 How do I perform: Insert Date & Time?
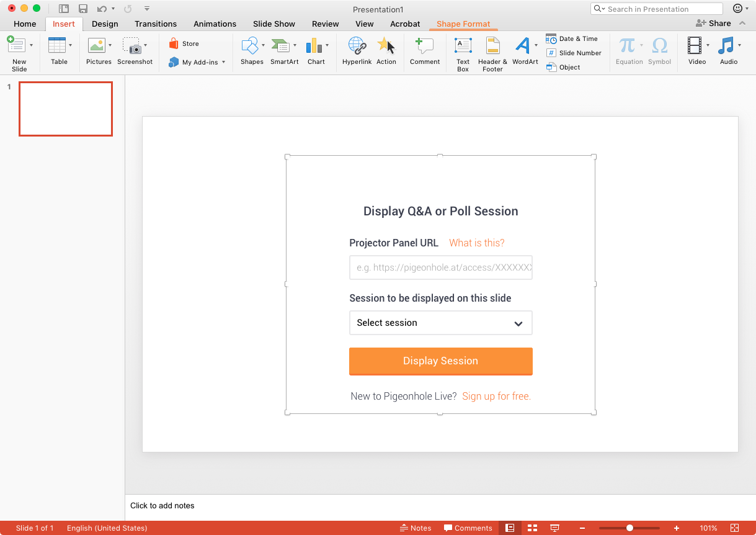coord(572,38)
